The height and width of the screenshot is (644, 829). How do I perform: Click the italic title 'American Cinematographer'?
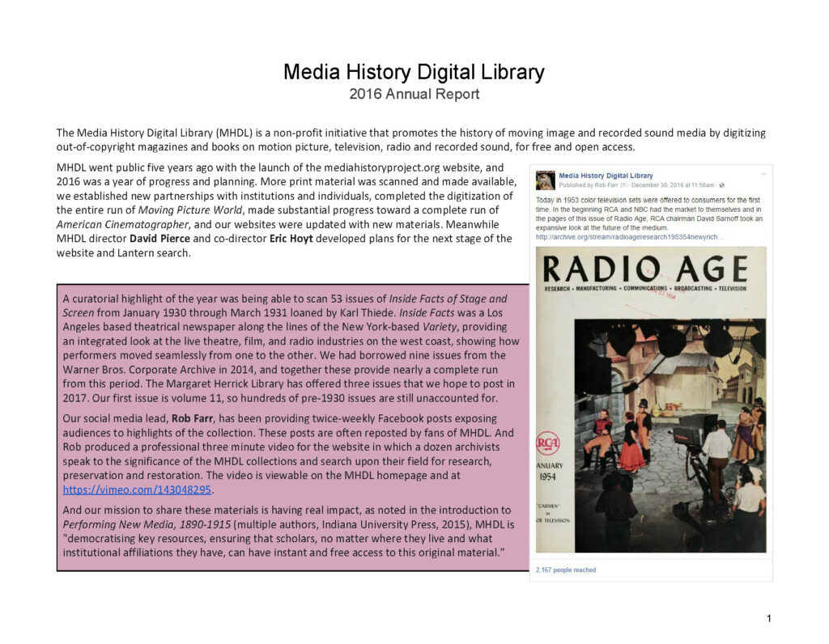(123, 224)
